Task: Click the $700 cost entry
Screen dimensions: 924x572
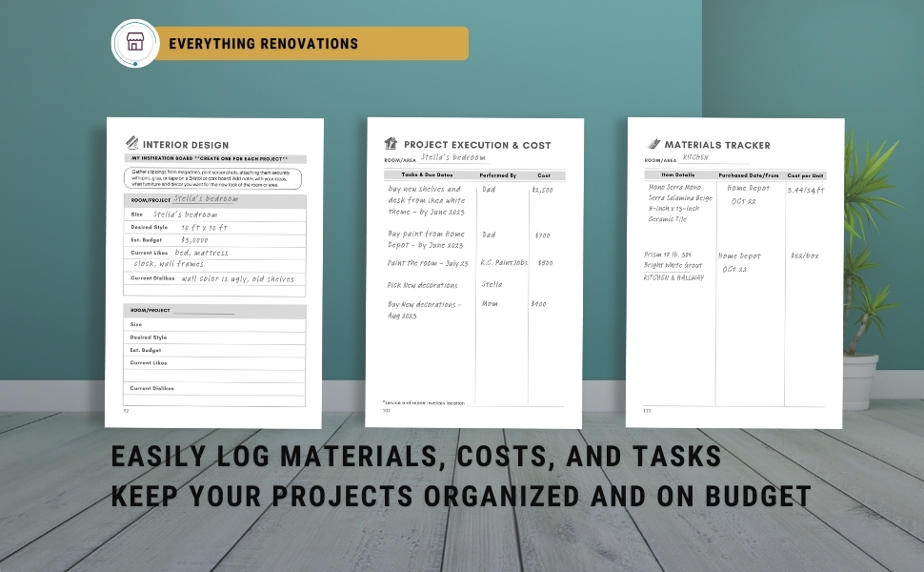Action: [x=542, y=235]
